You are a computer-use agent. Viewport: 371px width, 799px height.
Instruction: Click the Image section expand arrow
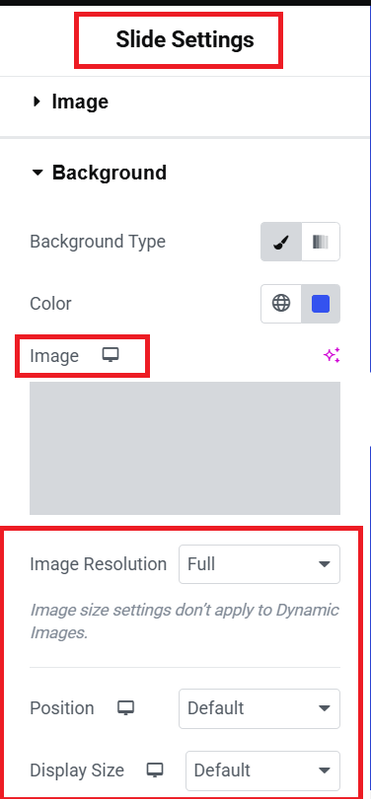point(36,102)
